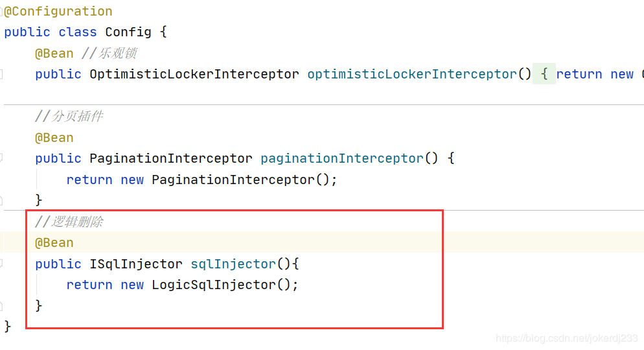
Task: Click the @Bean annotation above PaginationInterceptor
Action: (x=54, y=137)
